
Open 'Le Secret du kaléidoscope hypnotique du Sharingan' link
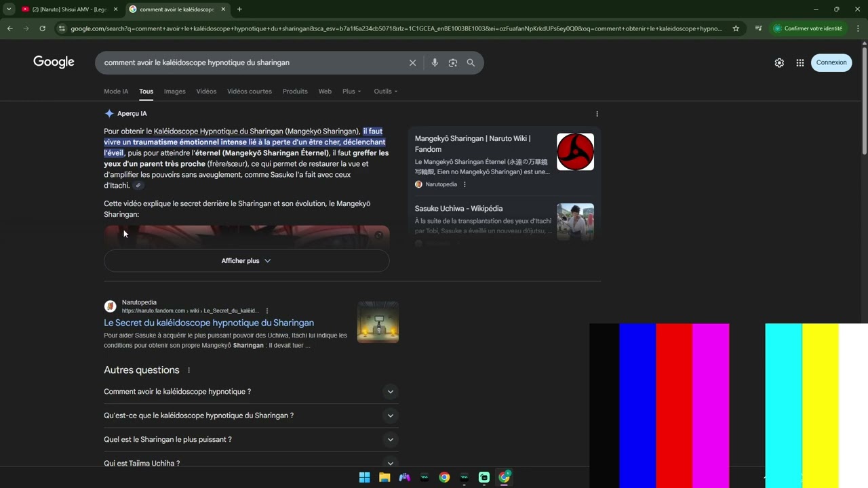pyautogui.click(x=209, y=323)
